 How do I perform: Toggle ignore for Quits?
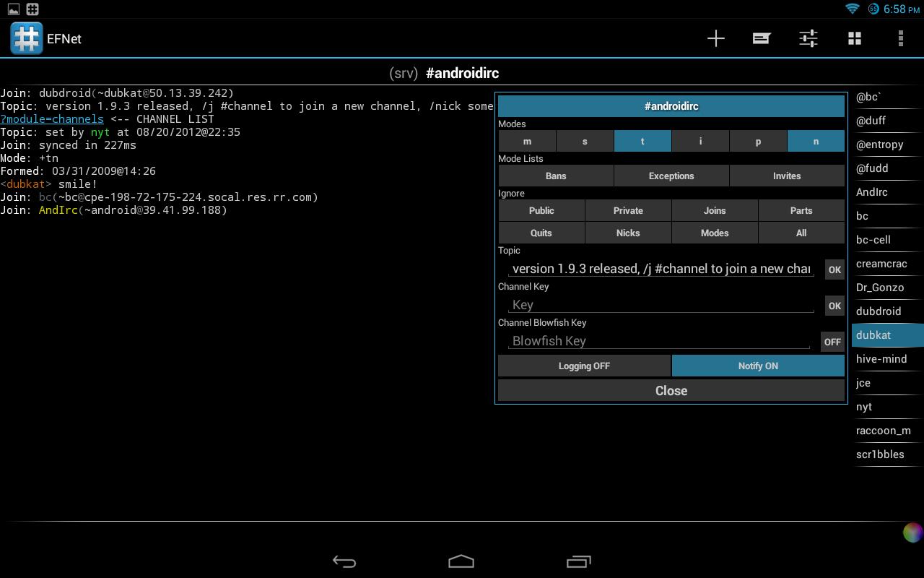click(x=541, y=233)
